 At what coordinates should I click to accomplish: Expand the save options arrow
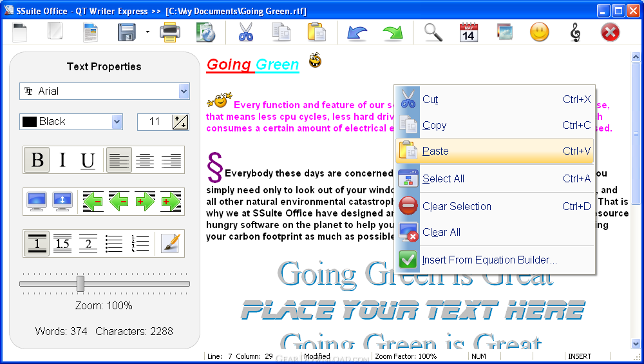coord(147,32)
